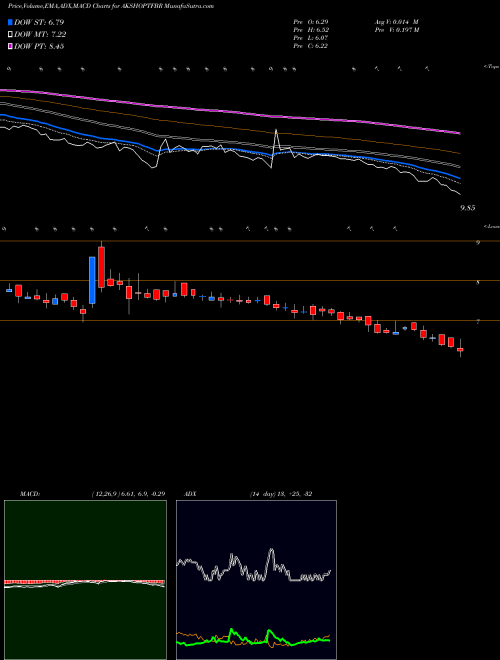The width and height of the screenshot is (500, 660).
Task: Click the 'ADX' indicator label
Action: (x=189, y=494)
